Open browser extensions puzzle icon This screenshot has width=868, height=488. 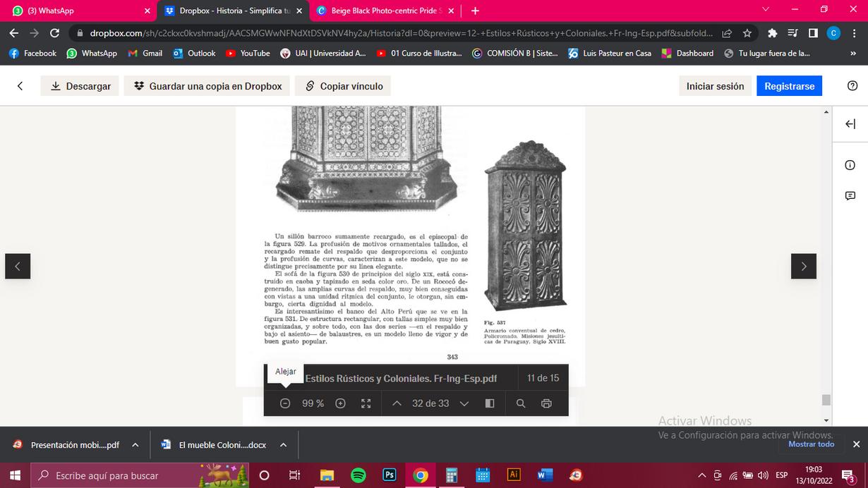[x=772, y=33]
